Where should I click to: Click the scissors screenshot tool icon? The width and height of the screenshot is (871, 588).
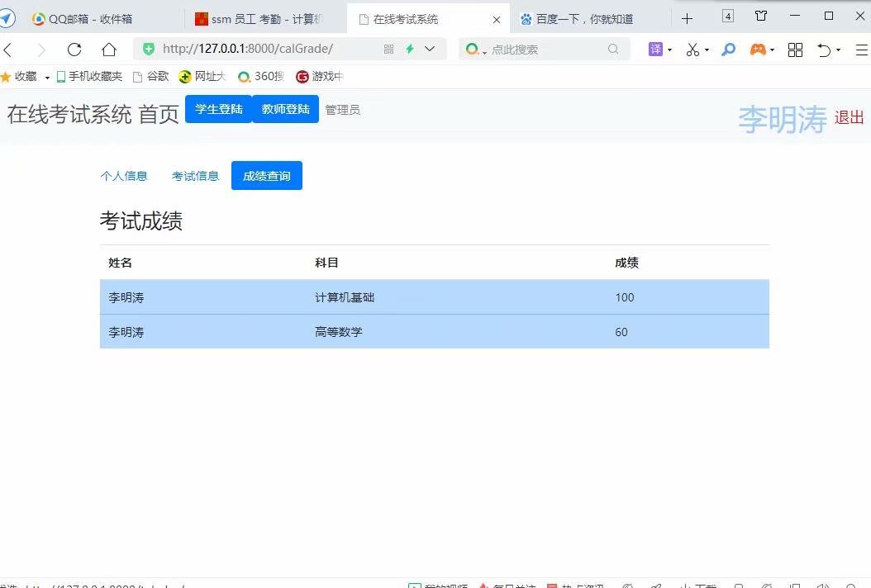point(693,50)
